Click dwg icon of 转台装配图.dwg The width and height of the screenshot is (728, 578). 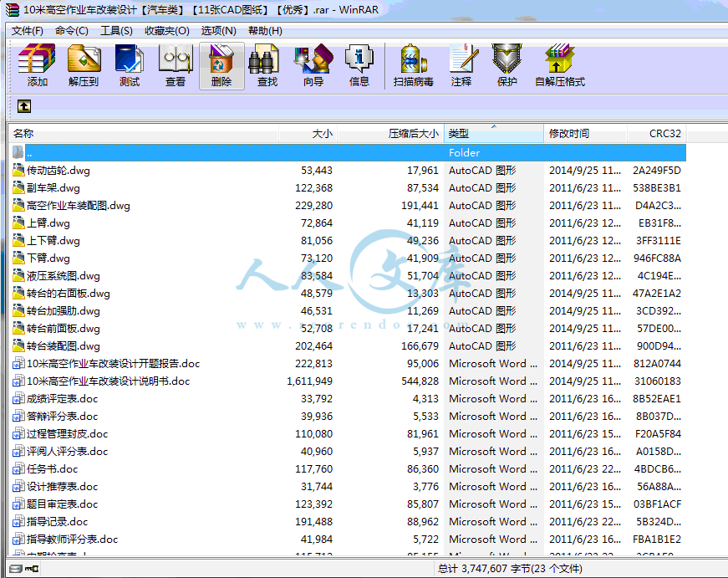coord(18,345)
